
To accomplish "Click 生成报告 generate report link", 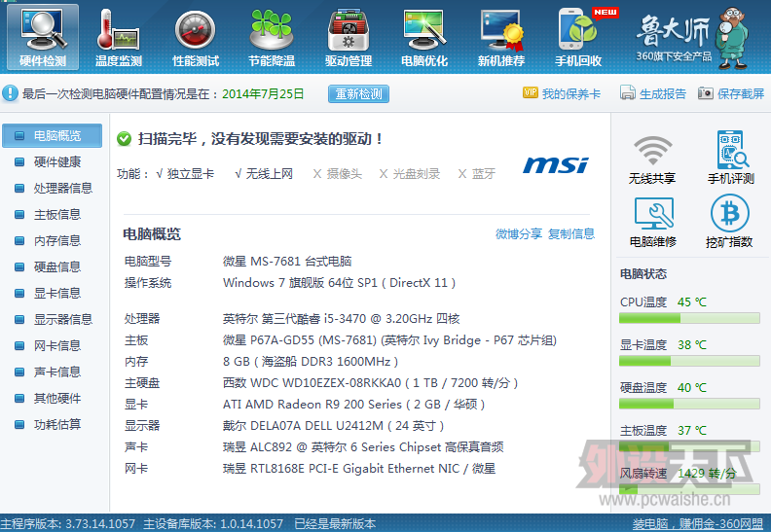I will [662, 93].
